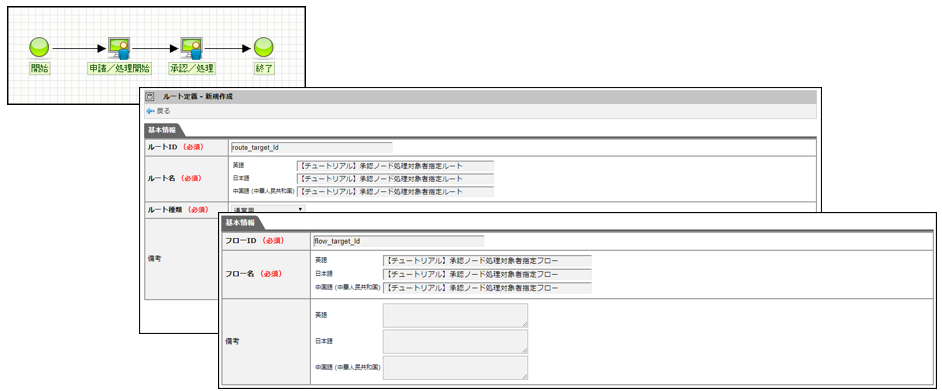Select the green 終了 end node icon
This screenshot has height=391, width=942.
(x=264, y=47)
